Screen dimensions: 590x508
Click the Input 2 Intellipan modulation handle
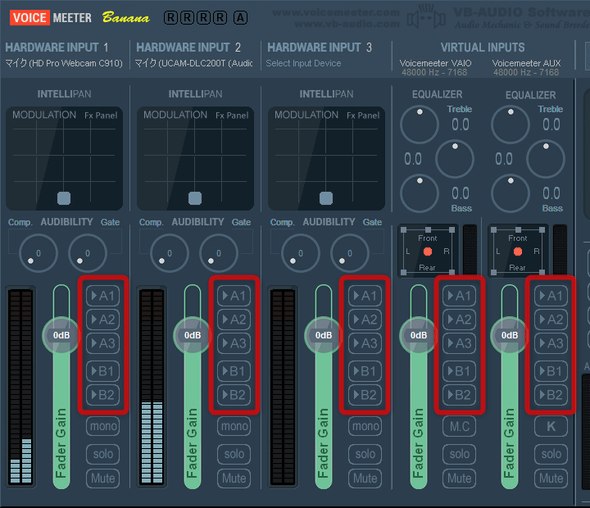click(195, 198)
